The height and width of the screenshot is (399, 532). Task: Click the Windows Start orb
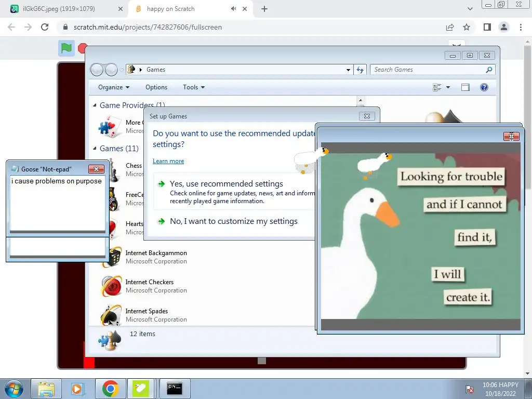(14, 389)
